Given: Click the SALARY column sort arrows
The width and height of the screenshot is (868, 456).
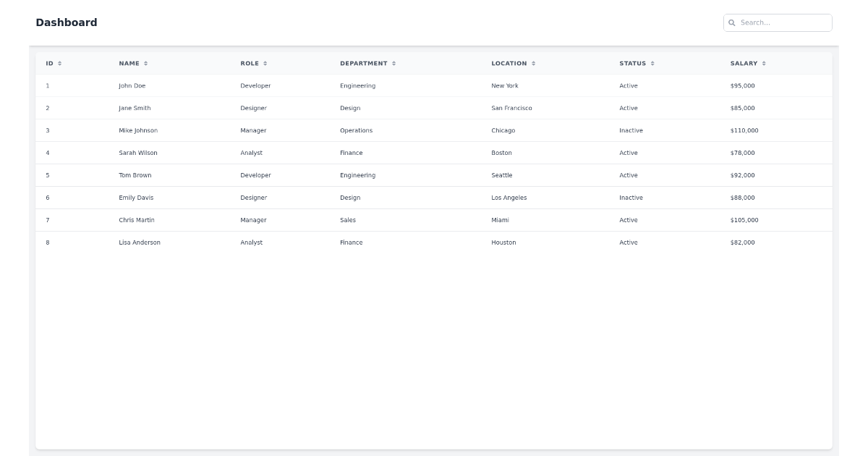Looking at the screenshot, I should [764, 63].
